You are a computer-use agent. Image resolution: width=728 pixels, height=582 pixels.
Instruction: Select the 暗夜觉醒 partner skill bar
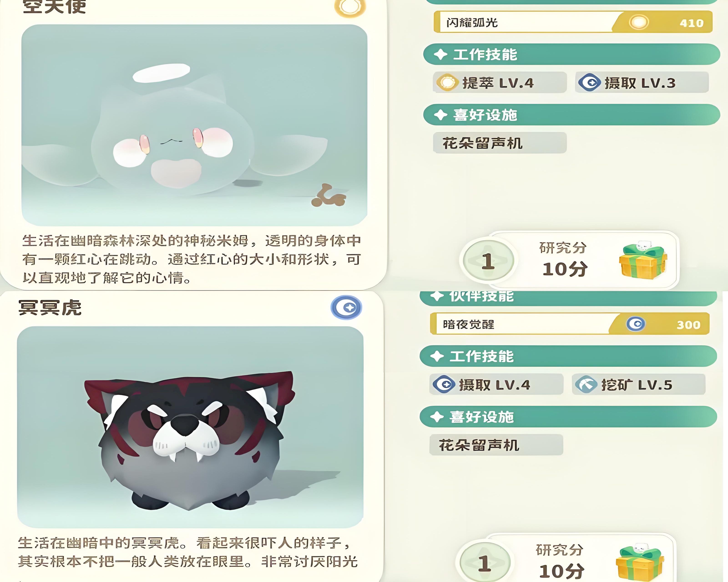pyautogui.click(x=570, y=324)
